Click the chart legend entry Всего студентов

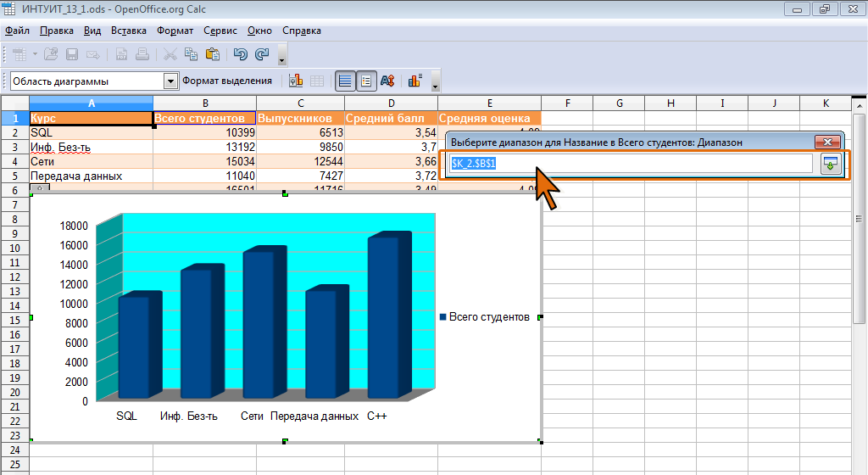point(484,317)
